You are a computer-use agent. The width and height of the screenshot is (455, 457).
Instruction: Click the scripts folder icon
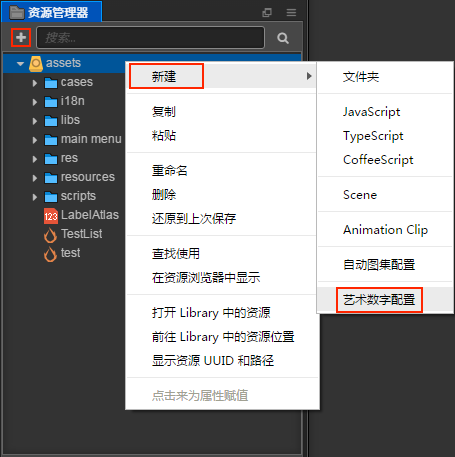[51, 197]
